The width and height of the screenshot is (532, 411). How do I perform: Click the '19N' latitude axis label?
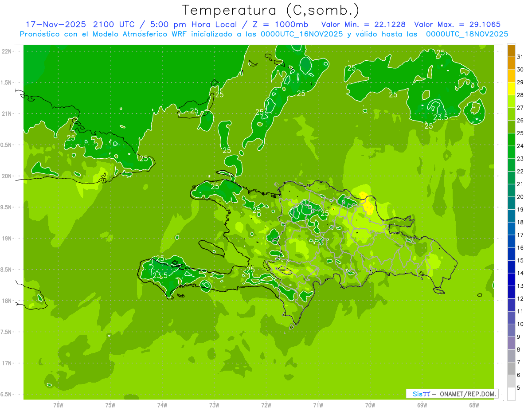[x=7, y=238]
